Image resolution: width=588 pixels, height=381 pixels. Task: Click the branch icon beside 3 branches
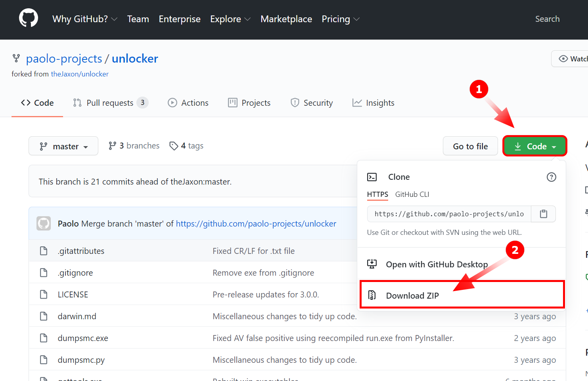pos(113,146)
